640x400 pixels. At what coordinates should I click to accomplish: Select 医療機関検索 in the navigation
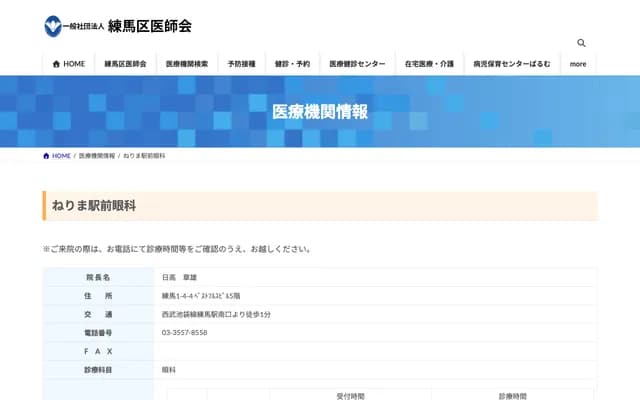click(187, 63)
